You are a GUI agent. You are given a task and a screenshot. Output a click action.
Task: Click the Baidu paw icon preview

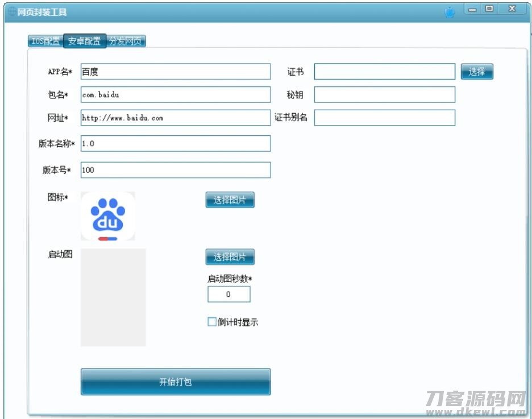point(108,217)
